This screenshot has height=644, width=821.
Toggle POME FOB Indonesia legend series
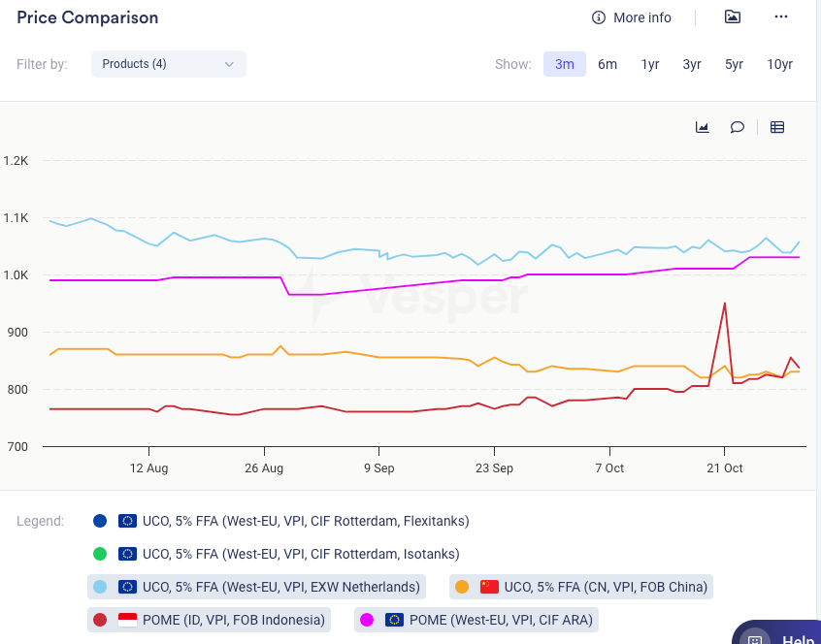[209, 619]
